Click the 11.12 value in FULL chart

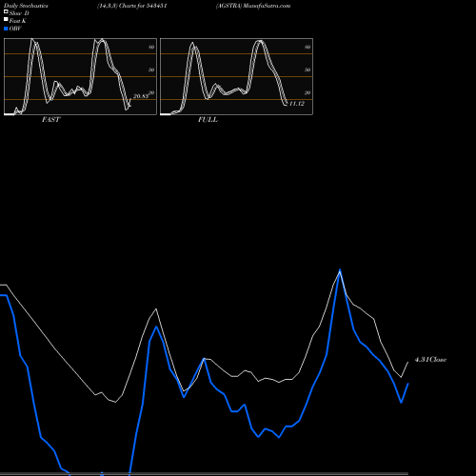click(297, 104)
